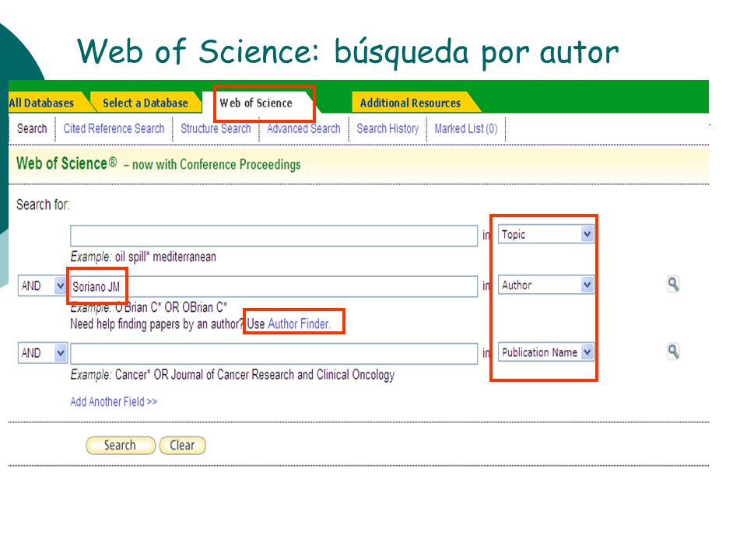Click the magnifier icon beside Author field
Viewport: 747px width, 560px height.
pyautogui.click(x=672, y=285)
